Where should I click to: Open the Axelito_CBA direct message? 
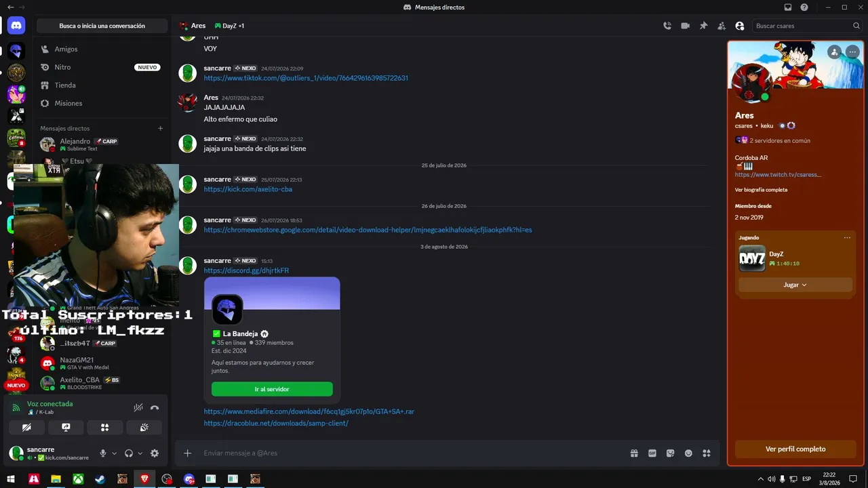coord(102,384)
